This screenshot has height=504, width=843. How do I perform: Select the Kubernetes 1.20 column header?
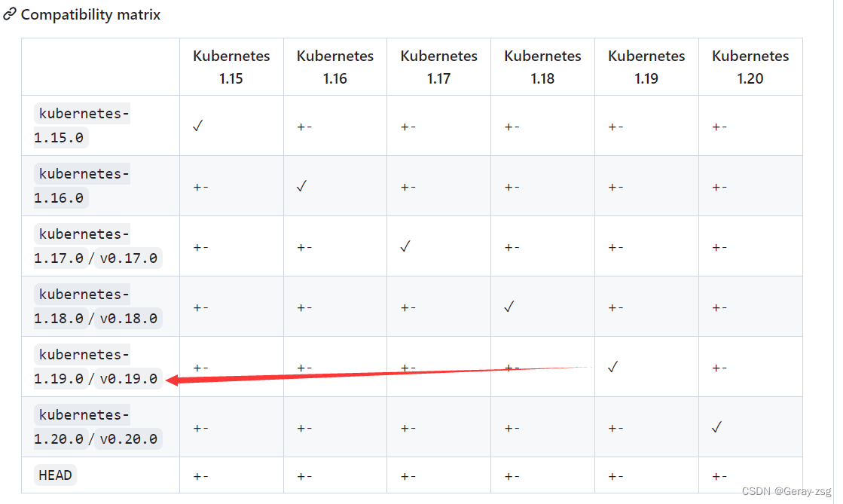coord(750,67)
